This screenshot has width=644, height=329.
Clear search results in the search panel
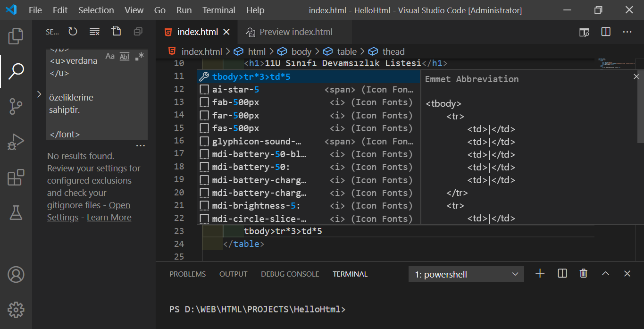pos(94,32)
